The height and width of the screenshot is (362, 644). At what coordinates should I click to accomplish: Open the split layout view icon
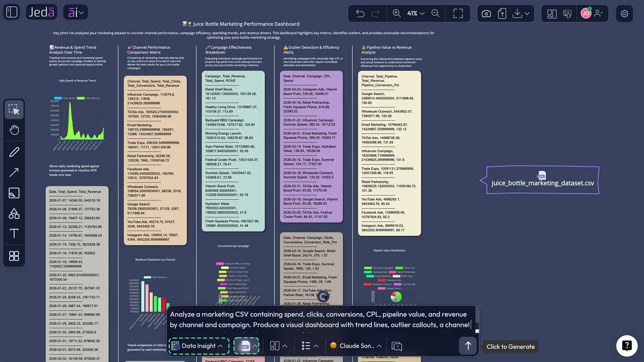(552, 14)
